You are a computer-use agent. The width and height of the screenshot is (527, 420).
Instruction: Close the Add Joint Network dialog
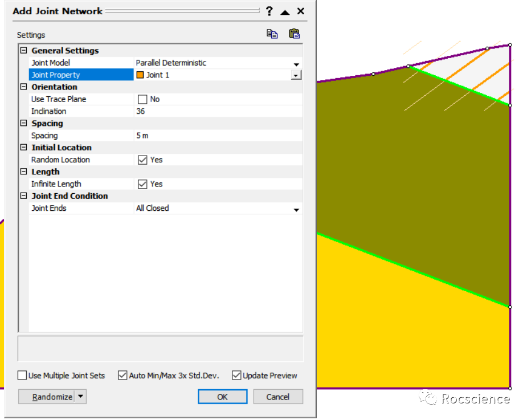[x=301, y=11]
